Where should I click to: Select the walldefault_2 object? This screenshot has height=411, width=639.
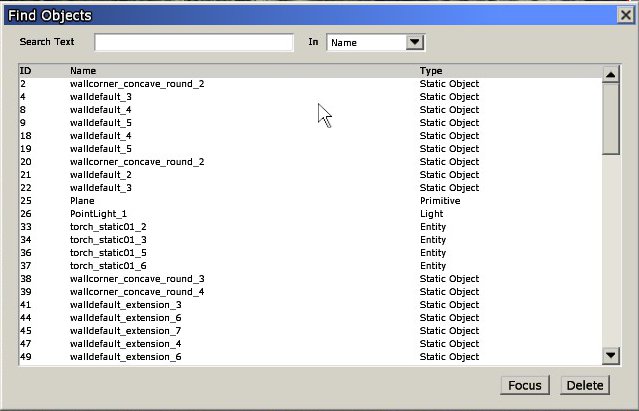[100, 175]
